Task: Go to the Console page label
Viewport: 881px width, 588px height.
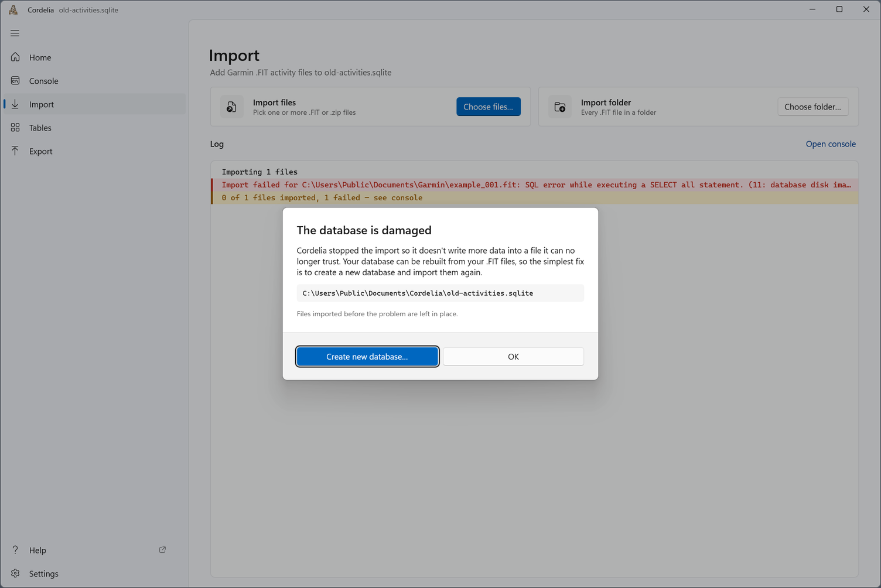Action: coord(44,81)
